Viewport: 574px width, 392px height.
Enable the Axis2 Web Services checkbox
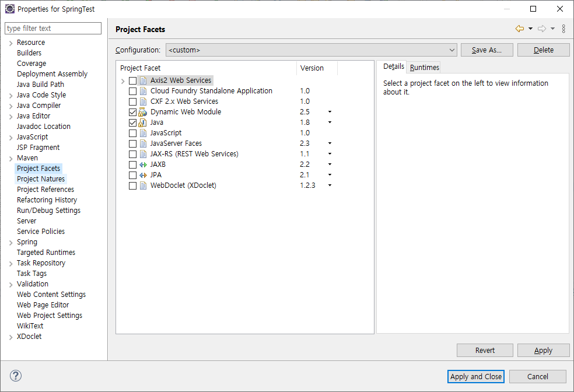(132, 80)
